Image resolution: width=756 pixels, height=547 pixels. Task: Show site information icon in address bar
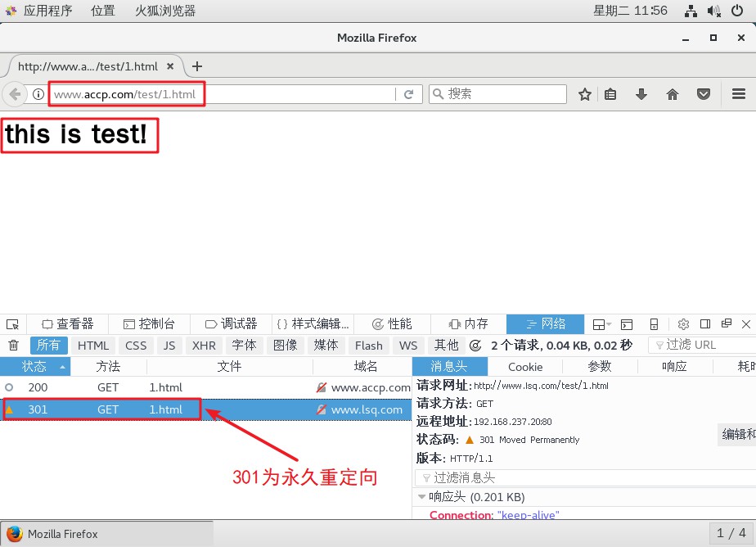pos(38,94)
